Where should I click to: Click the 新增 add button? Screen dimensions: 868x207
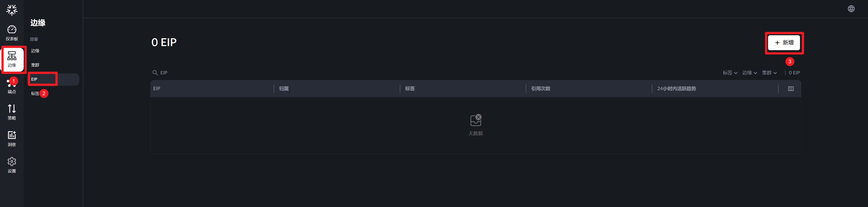[x=784, y=43]
